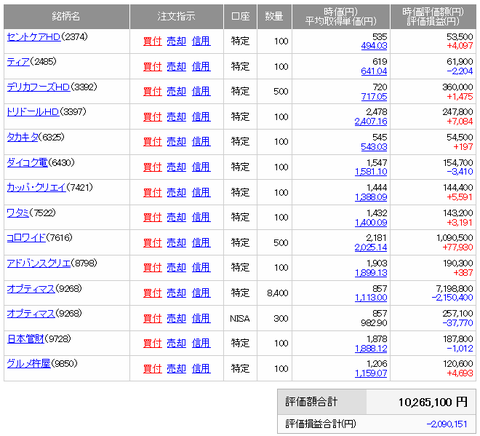Click 売却 for トリドールHD
Image resolution: width=480 pixels, height=436 pixels.
coord(176,117)
